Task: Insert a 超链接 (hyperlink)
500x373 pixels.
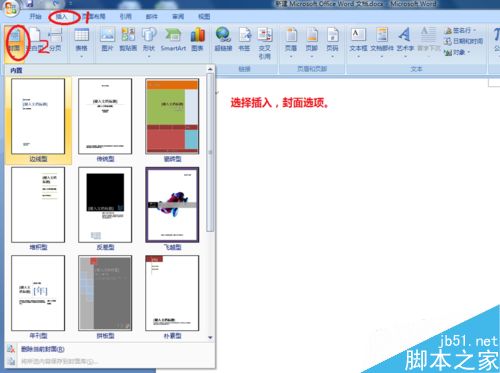Action: click(x=223, y=40)
